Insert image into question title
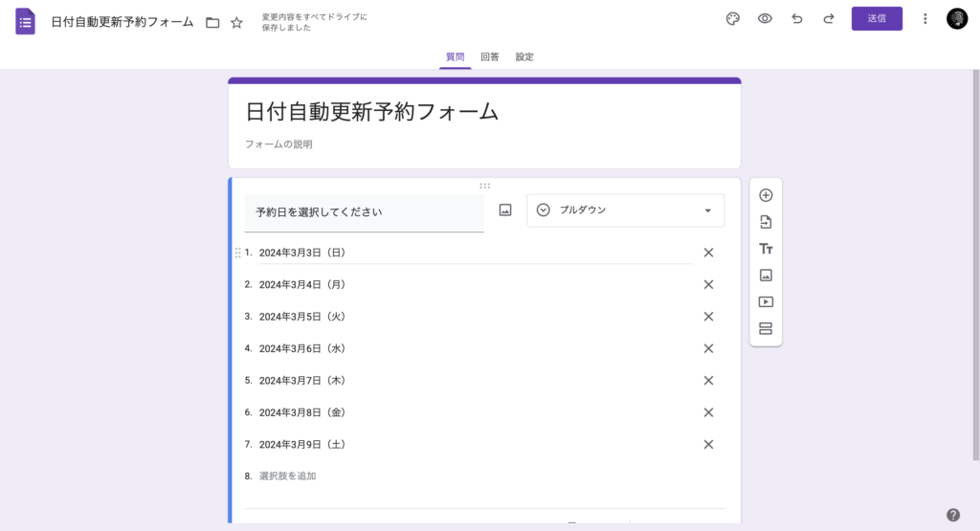 click(x=505, y=210)
